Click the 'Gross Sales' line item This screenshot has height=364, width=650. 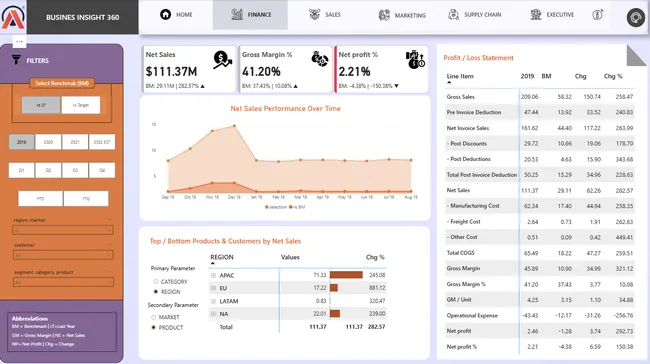(461, 97)
